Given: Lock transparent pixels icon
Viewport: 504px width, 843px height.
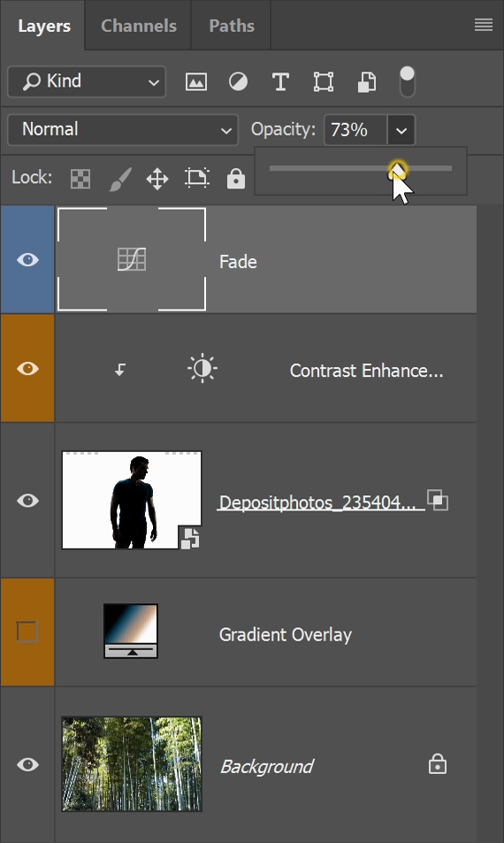Looking at the screenshot, I should pos(80,179).
